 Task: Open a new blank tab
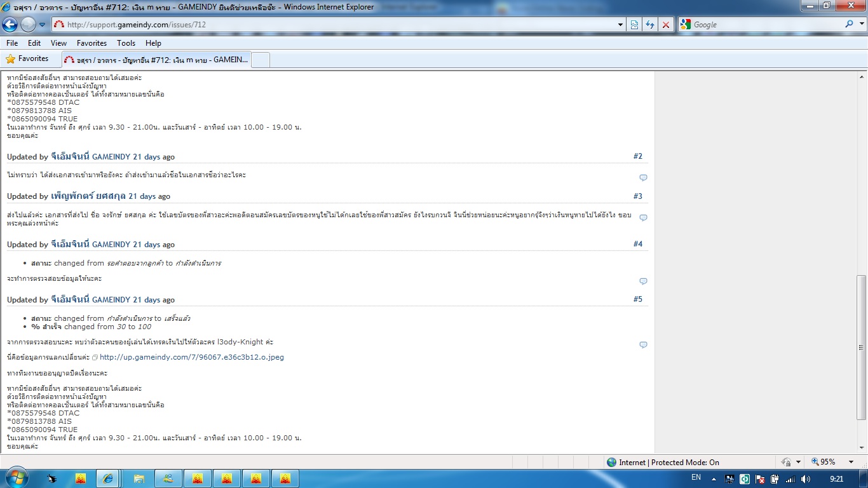pyautogui.click(x=261, y=60)
